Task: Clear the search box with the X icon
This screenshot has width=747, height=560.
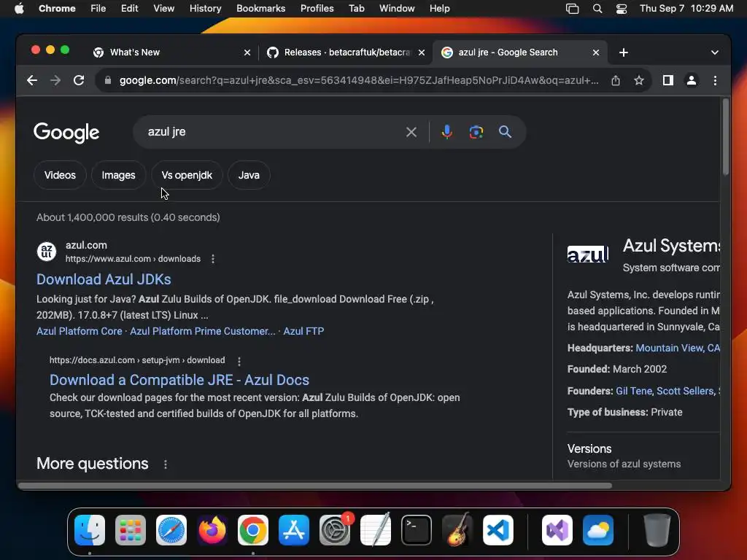Action: point(411,132)
